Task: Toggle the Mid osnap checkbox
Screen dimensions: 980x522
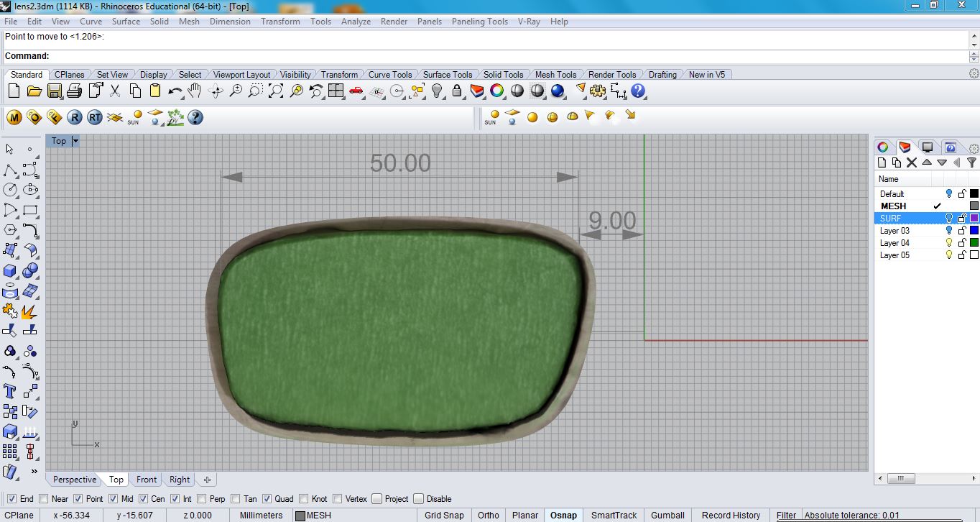Action: click(x=113, y=498)
